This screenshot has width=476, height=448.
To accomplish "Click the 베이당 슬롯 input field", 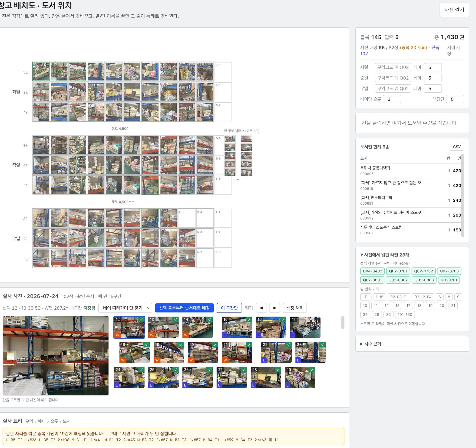I will pos(392,99).
